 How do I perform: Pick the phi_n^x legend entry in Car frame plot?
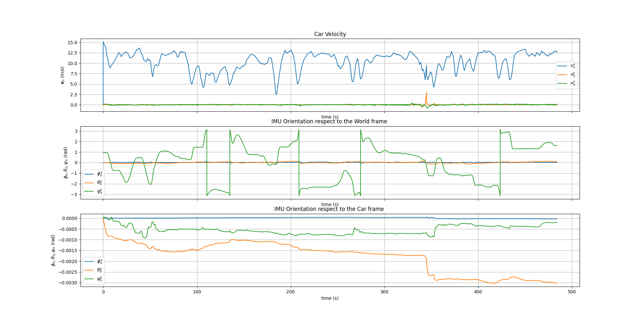tap(93, 261)
